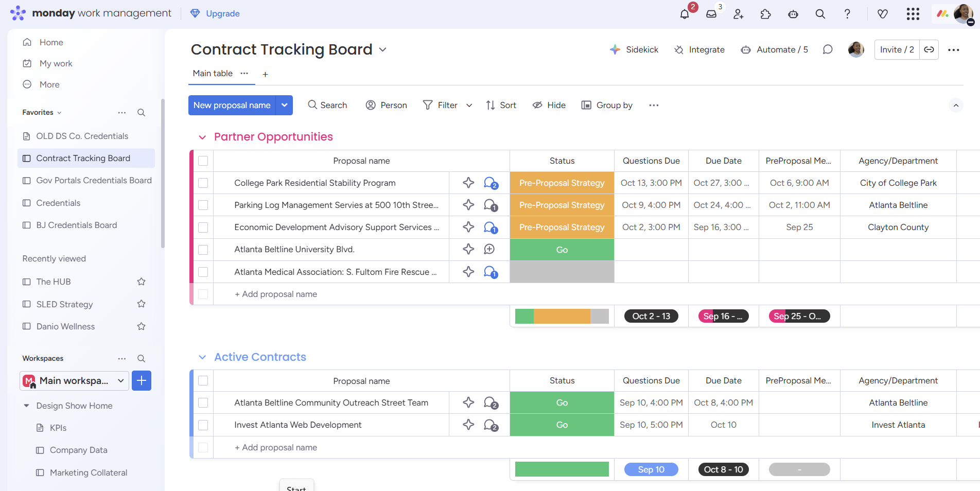Check Invest Atlanta Web Development row
Viewport: 980px width, 491px height.
click(203, 425)
